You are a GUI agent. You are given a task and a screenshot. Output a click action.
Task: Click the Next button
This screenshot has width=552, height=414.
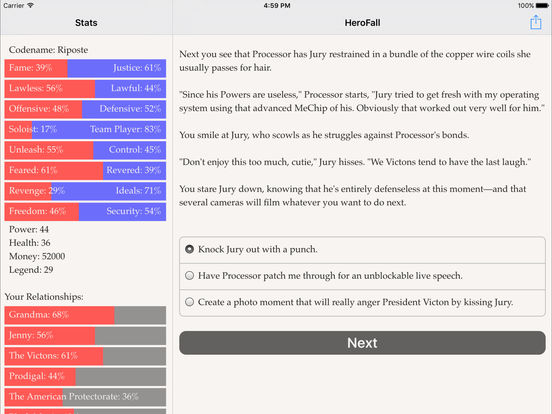coord(362,343)
